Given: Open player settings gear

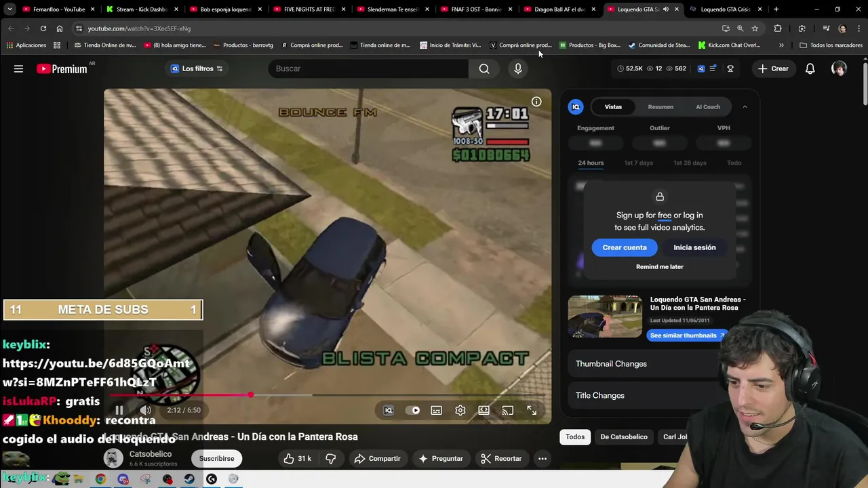Looking at the screenshot, I should (460, 410).
